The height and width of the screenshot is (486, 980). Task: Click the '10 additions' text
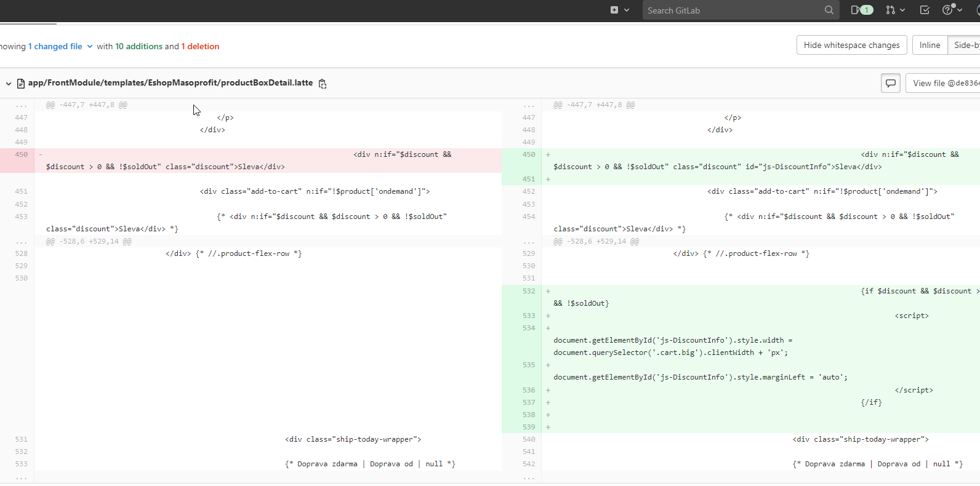[x=139, y=46]
